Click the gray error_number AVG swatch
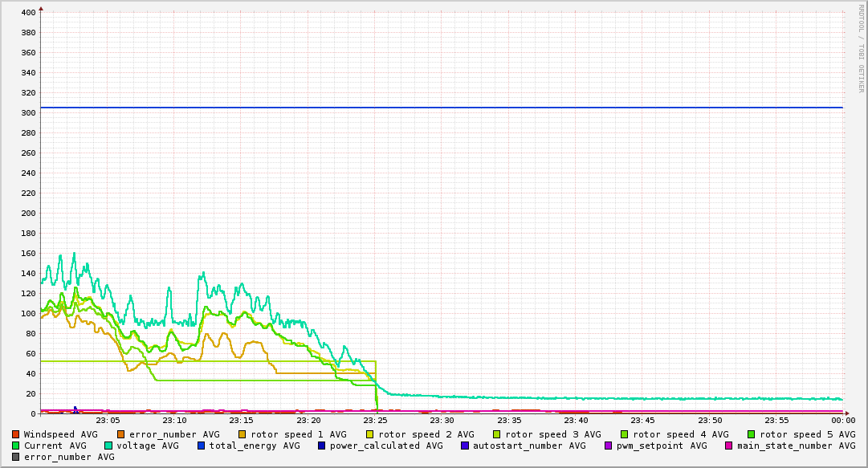The image size is (868, 468). pos(15,458)
